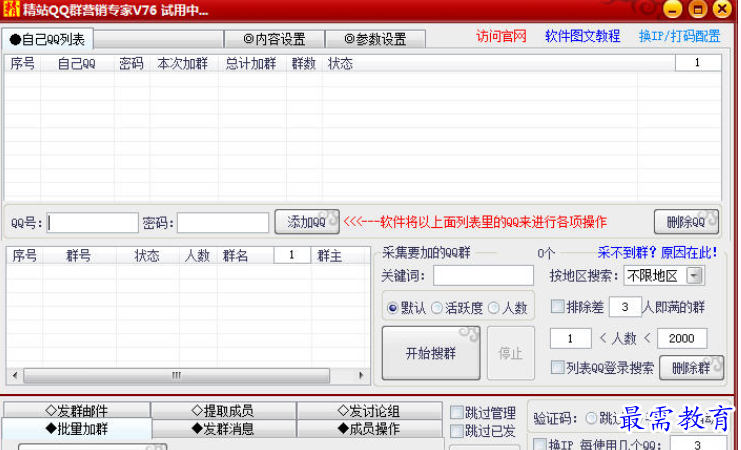Click the 停止 button
Screen dimensions: 741x450
coord(511,353)
